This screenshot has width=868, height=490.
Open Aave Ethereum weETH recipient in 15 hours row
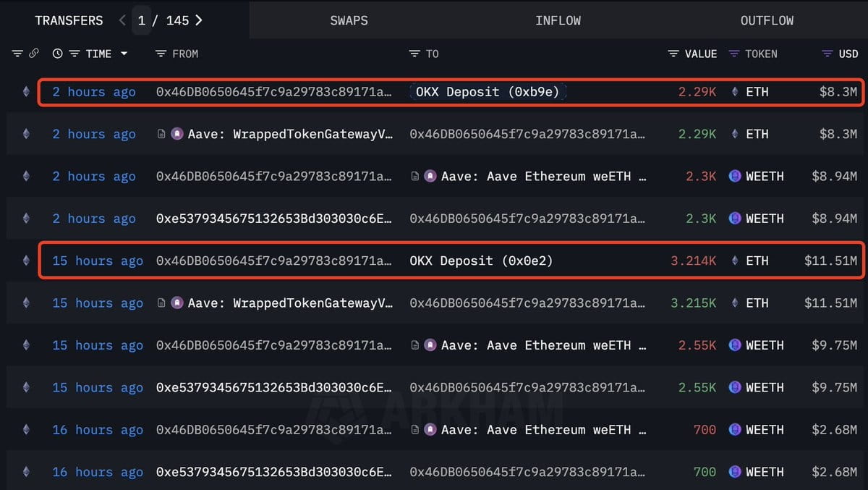(544, 345)
